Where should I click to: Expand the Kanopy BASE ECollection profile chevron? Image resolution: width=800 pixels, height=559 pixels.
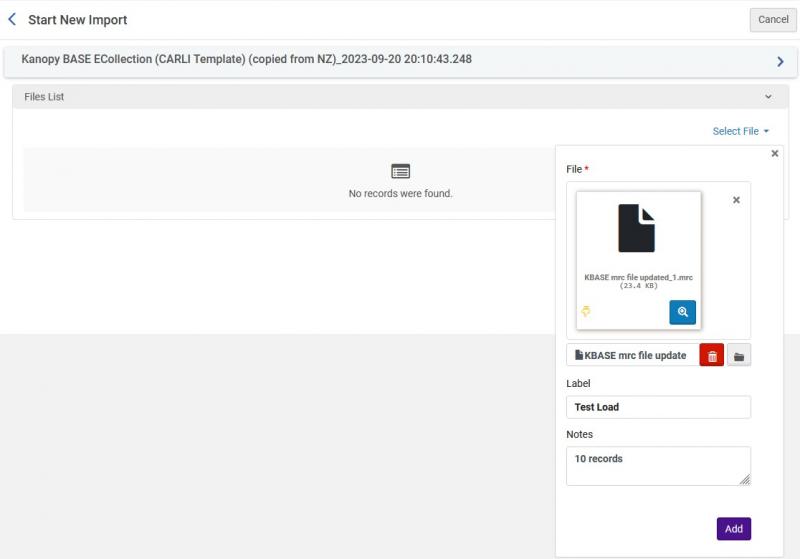point(780,62)
